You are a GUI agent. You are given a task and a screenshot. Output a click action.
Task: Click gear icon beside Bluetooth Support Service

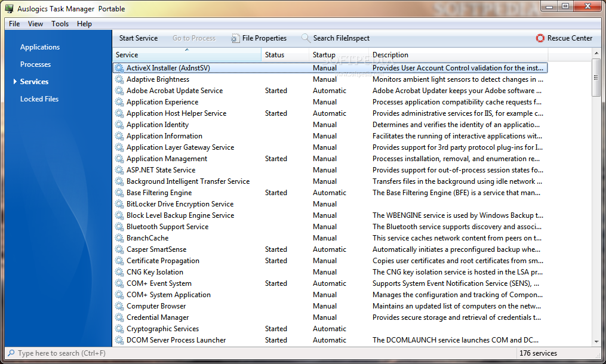click(x=119, y=226)
